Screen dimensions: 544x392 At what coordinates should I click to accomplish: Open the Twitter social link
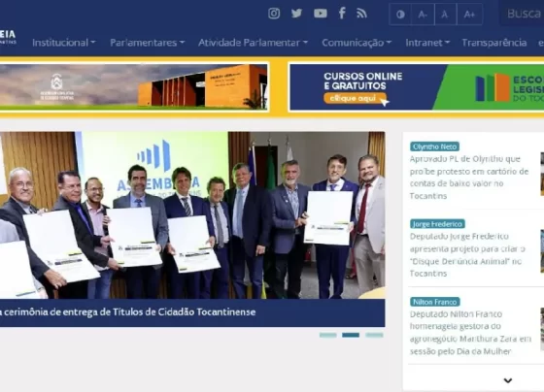tap(296, 14)
